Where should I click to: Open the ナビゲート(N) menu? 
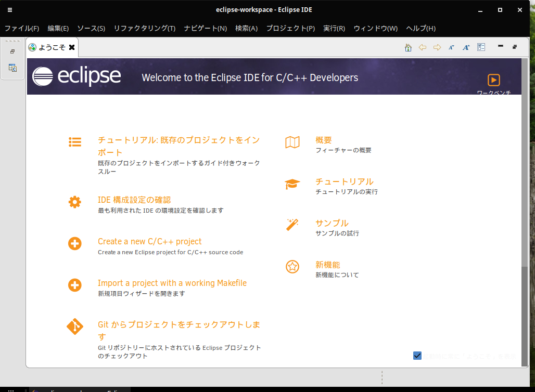tap(206, 28)
